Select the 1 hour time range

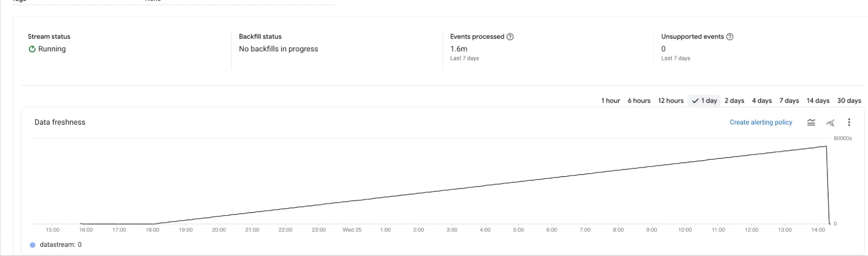pyautogui.click(x=611, y=100)
